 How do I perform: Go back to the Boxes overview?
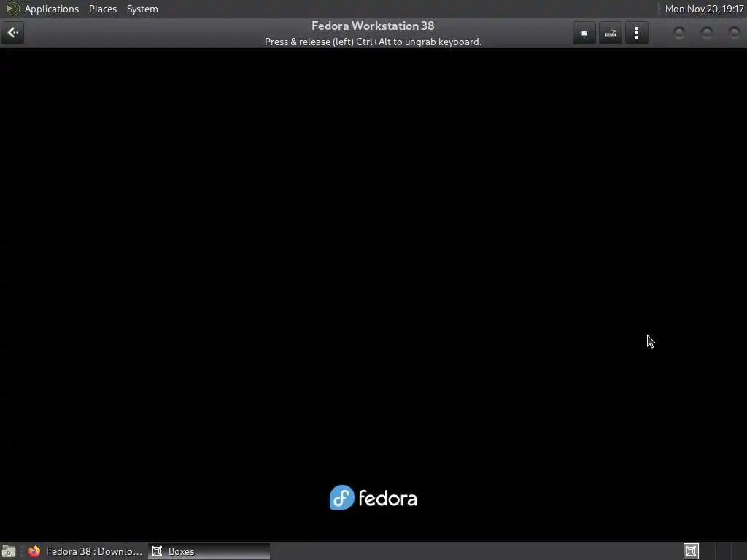pyautogui.click(x=12, y=33)
